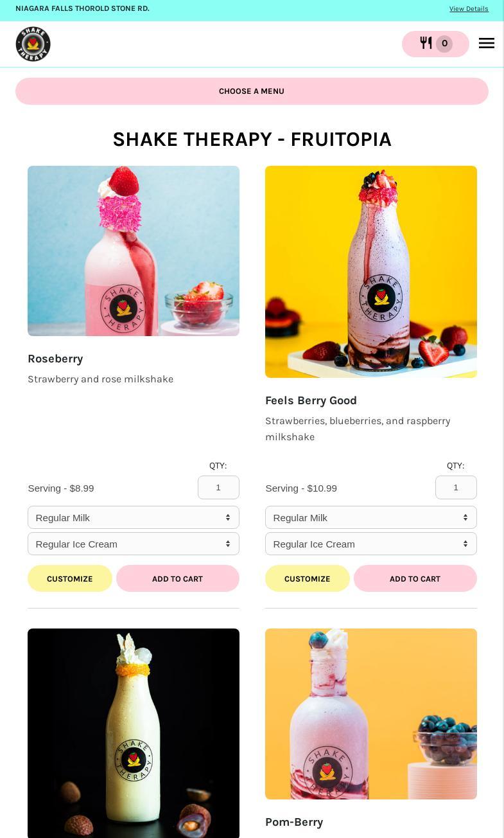Open the Roseberry product photo

pyautogui.click(x=134, y=251)
